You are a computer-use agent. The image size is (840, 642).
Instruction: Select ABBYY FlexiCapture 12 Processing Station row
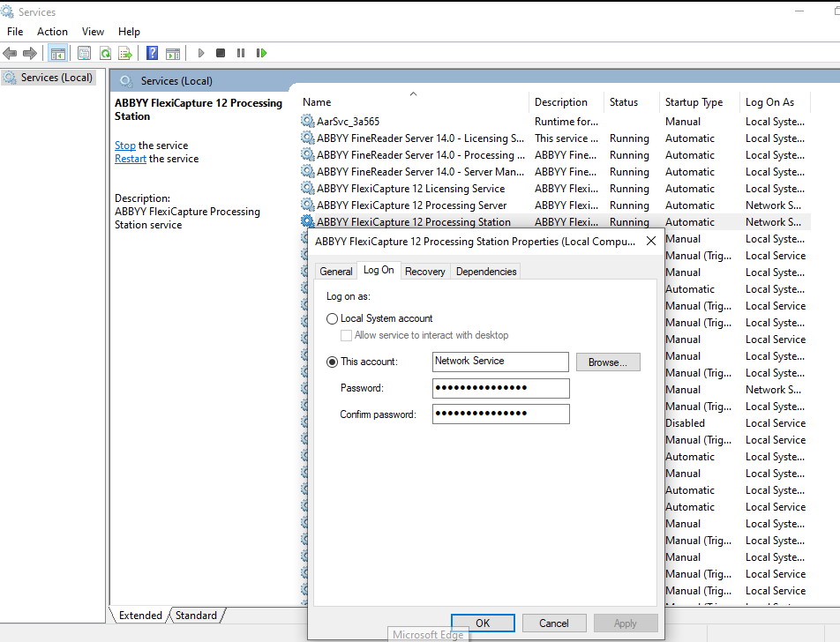pyautogui.click(x=554, y=221)
